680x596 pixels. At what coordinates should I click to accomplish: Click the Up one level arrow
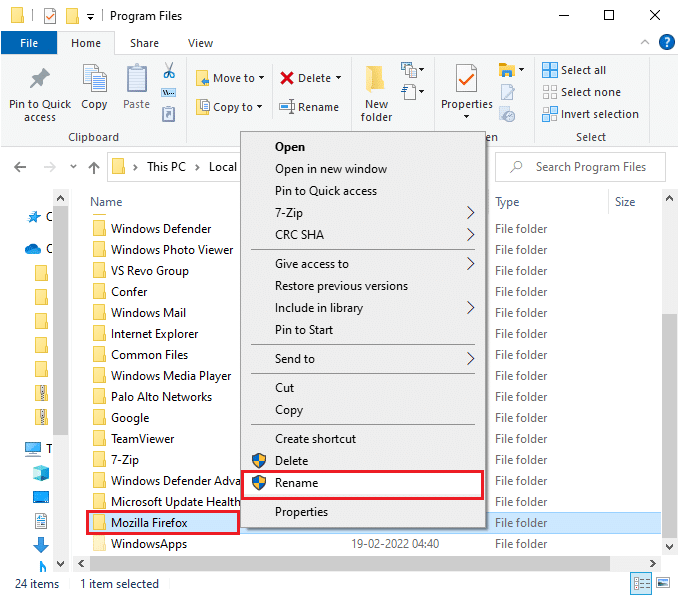tap(94, 167)
